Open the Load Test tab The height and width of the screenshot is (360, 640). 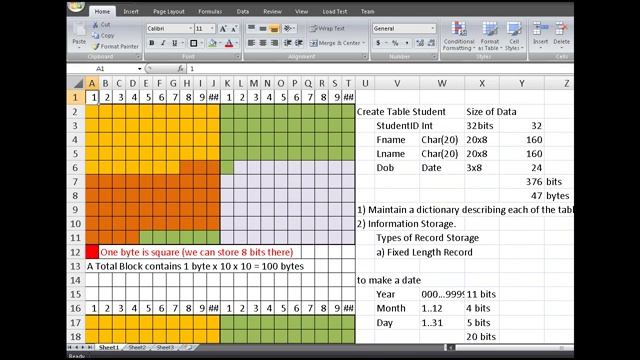(x=335, y=11)
